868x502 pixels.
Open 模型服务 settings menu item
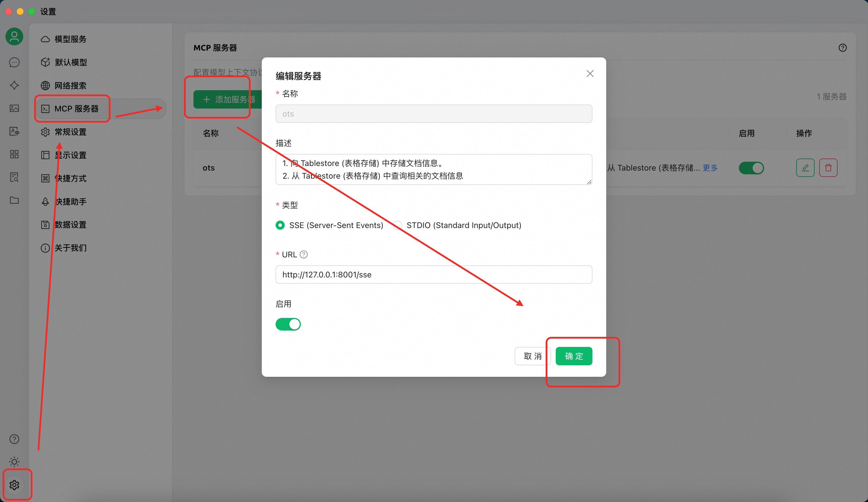[x=70, y=39]
